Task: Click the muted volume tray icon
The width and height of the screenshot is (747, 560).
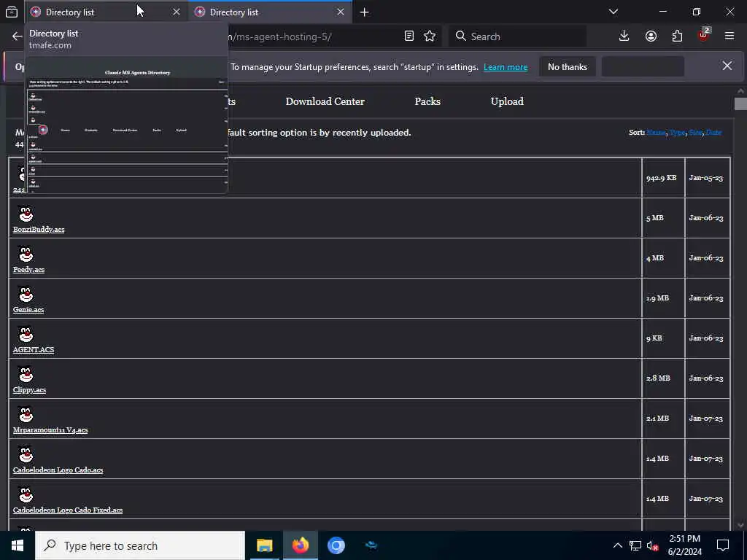Action: pos(653,545)
